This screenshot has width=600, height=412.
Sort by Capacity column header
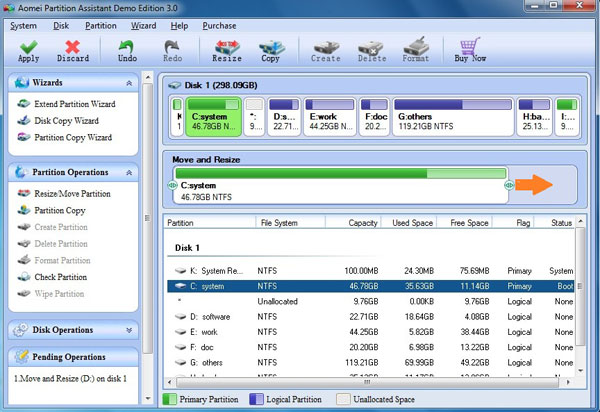[353, 223]
